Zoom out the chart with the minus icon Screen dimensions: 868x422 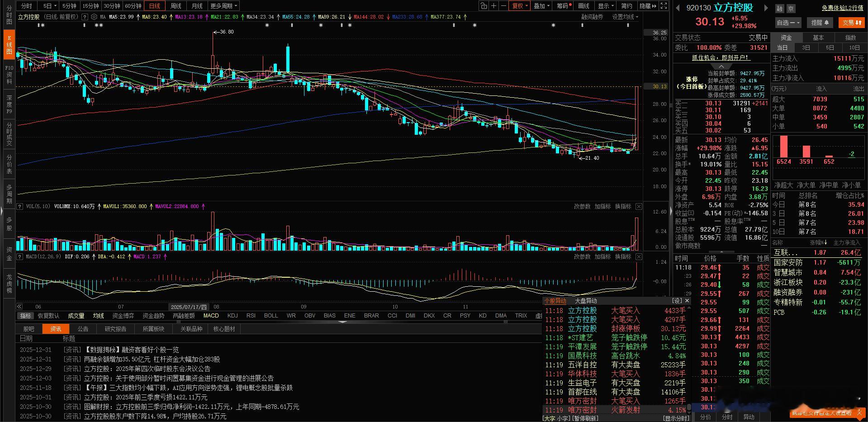tap(503, 6)
